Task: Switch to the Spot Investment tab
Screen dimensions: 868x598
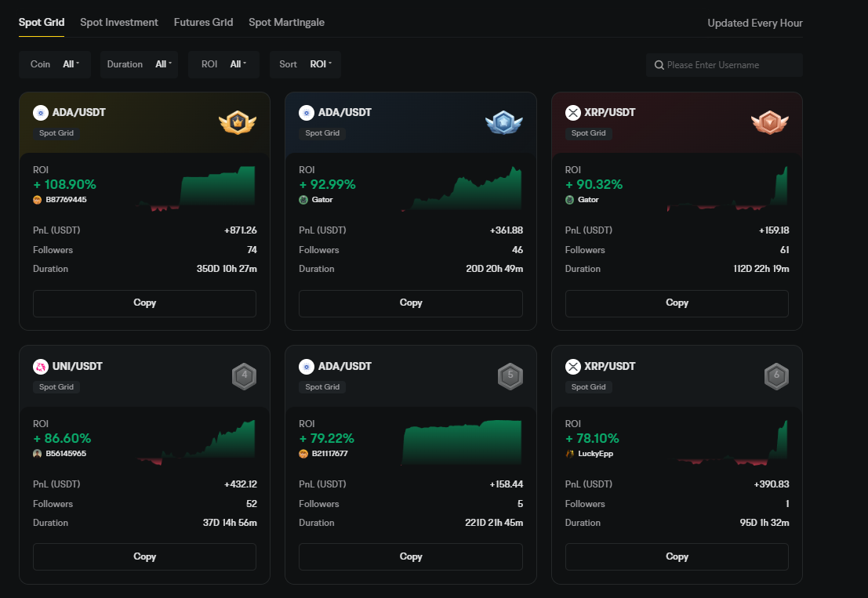Action: coord(119,22)
